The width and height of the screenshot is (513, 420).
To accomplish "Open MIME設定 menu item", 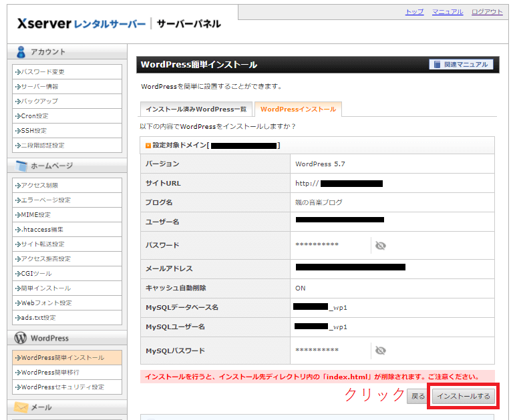I will (x=67, y=215).
